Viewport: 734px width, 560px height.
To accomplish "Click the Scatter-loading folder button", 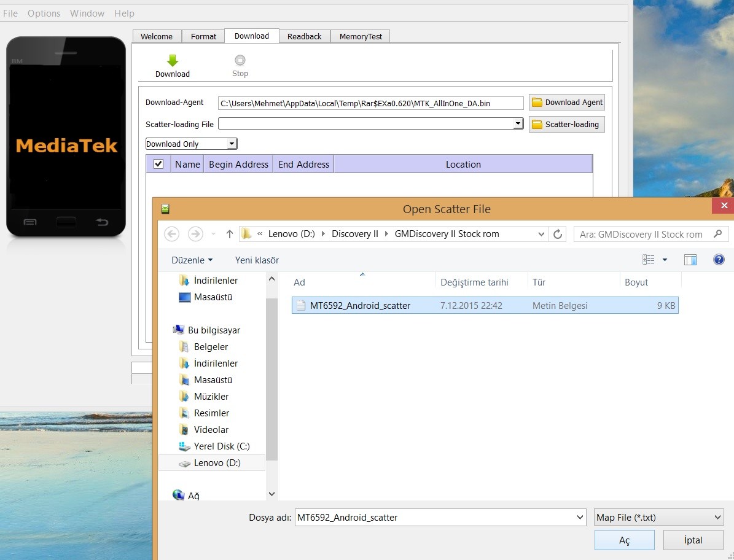I will pyautogui.click(x=566, y=125).
